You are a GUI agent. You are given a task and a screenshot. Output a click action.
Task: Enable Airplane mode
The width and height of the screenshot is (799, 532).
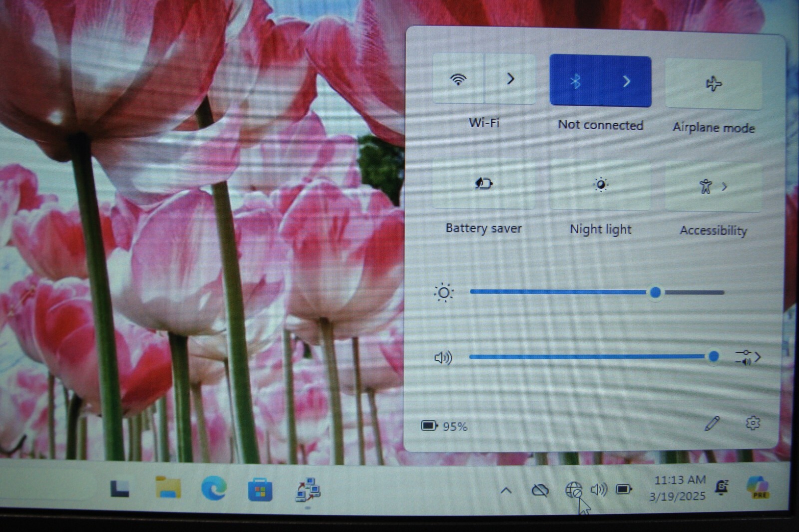click(714, 84)
